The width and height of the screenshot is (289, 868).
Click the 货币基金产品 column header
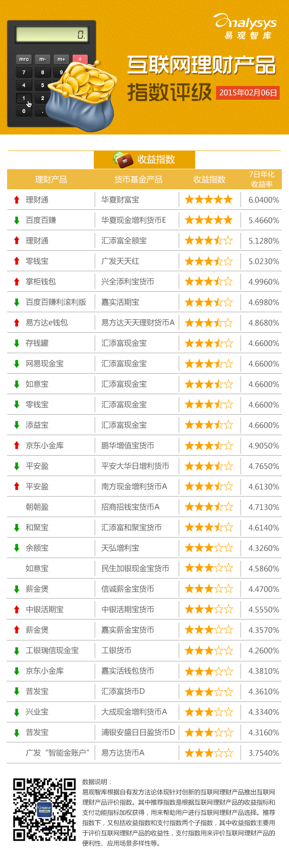pyautogui.click(x=138, y=179)
